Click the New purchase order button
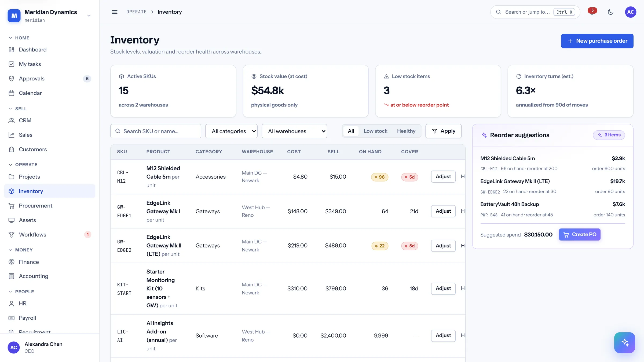 (597, 41)
